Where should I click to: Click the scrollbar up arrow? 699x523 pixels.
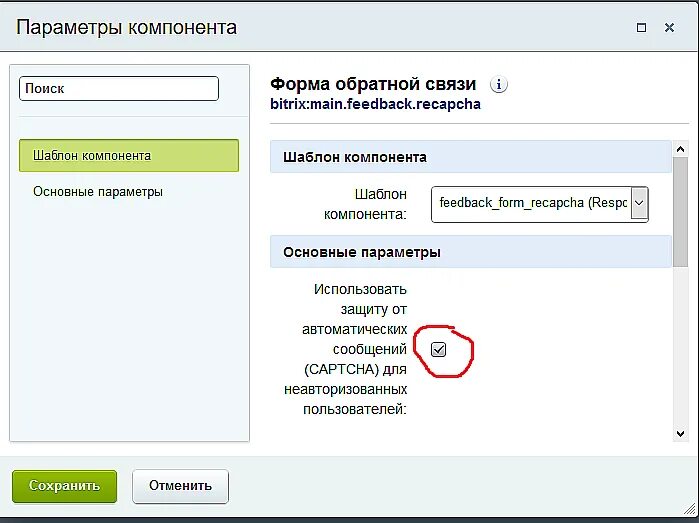point(680,149)
